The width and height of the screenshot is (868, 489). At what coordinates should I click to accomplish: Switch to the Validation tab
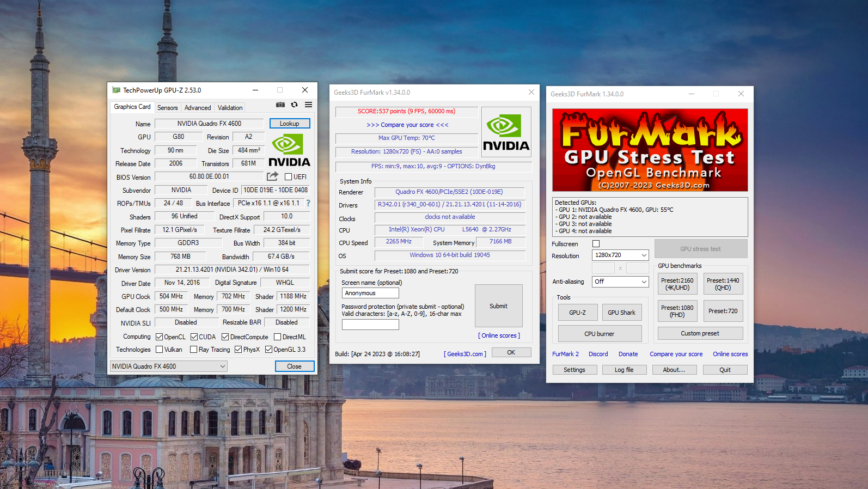click(x=230, y=108)
